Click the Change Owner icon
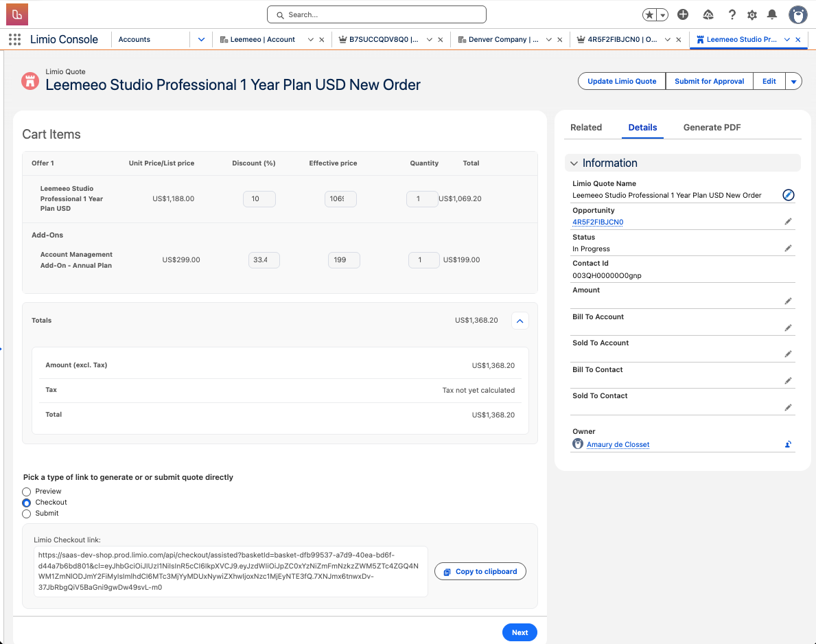This screenshot has width=816, height=644. (788, 444)
